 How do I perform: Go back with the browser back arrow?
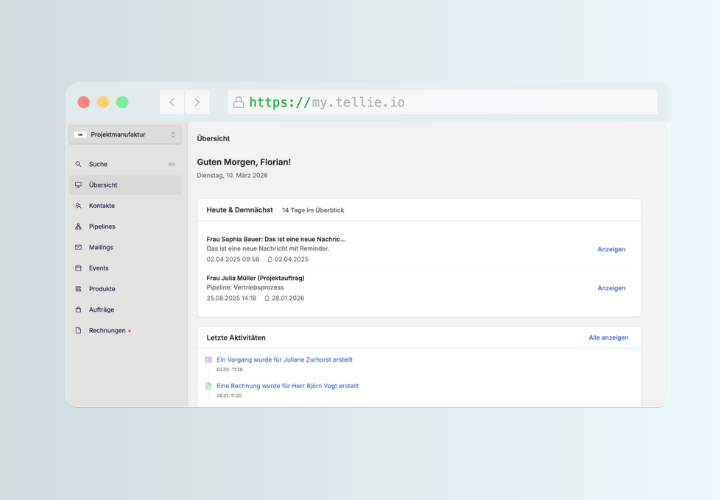(172, 102)
